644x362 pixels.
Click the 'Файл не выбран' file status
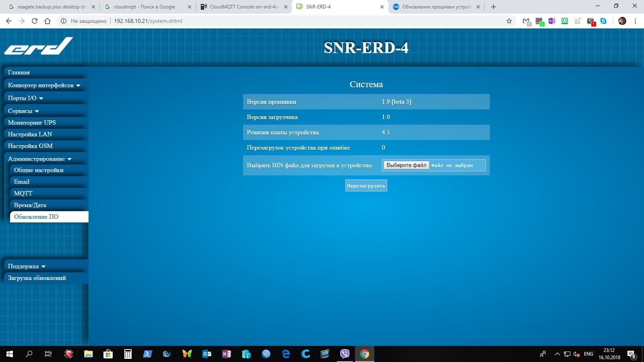pyautogui.click(x=452, y=165)
